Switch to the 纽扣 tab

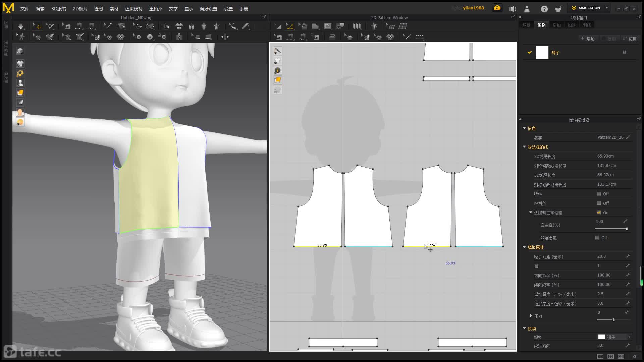coord(556,25)
